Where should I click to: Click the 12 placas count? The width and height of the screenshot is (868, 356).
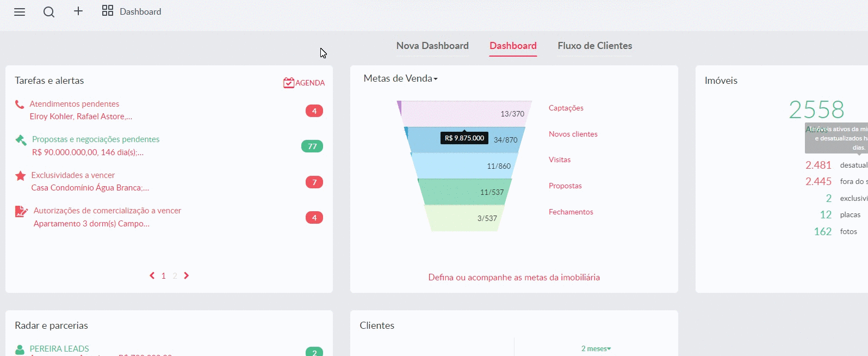[826, 214]
